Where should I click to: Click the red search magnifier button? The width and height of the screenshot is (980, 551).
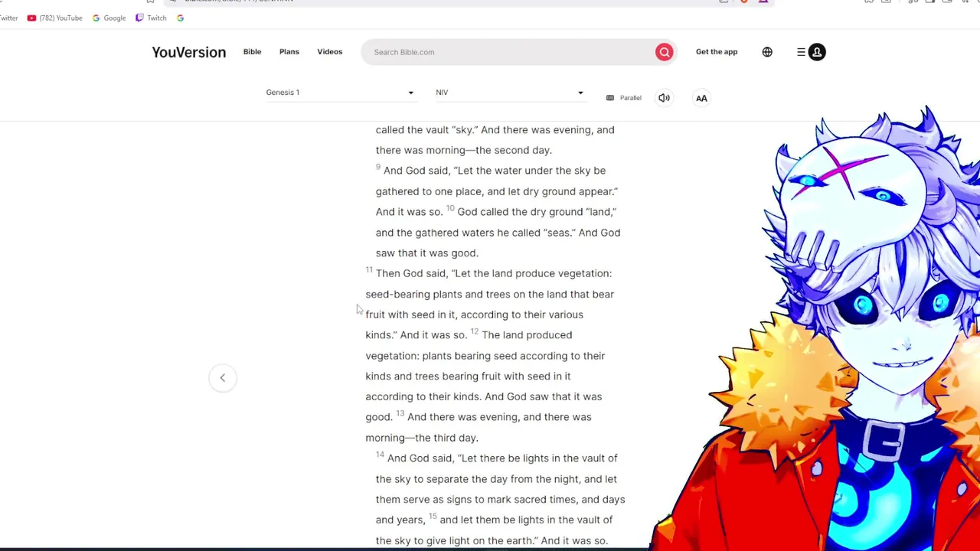(x=664, y=52)
